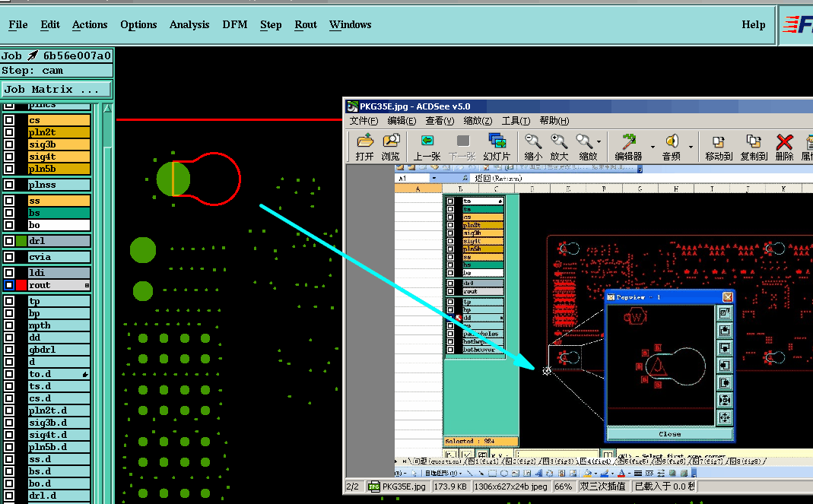Open the dropdown arrow next to 编辑器 editor
Screen dimensions: 813x504
coord(653,147)
